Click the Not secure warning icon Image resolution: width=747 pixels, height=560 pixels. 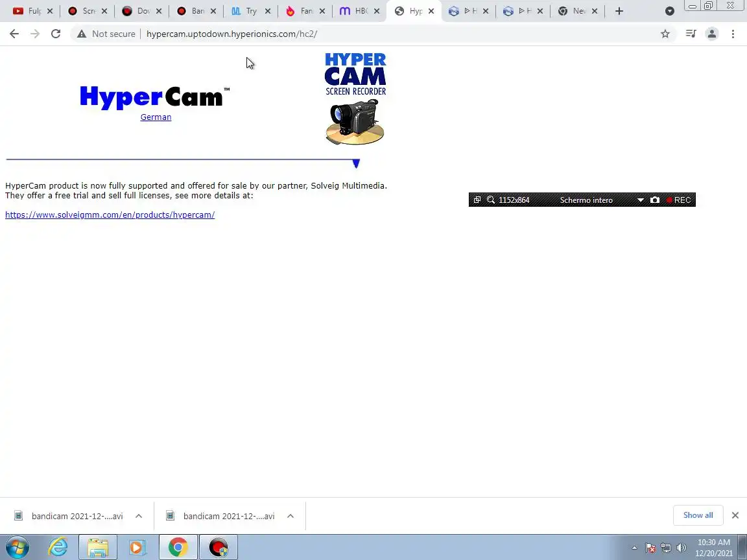pyautogui.click(x=82, y=34)
